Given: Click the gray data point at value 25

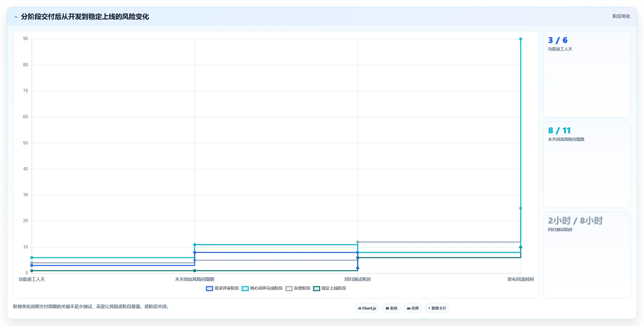Looking at the screenshot, I should [521, 208].
